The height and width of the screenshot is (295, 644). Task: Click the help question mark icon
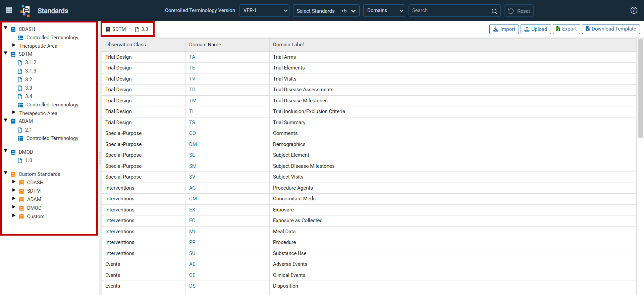point(634,10)
